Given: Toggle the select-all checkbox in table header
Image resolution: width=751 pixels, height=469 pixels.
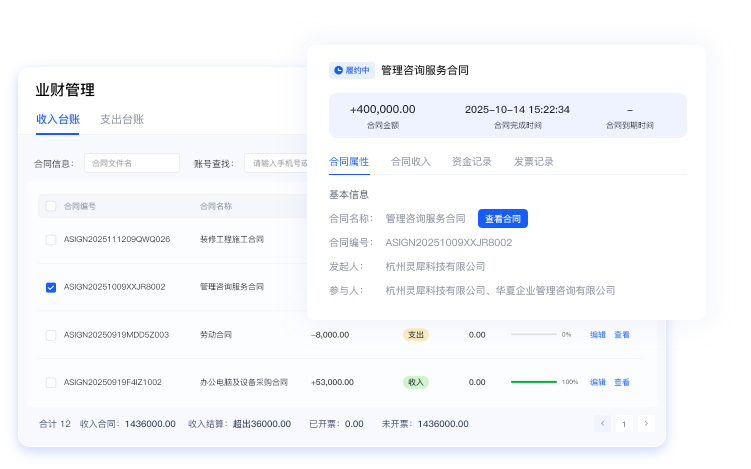Looking at the screenshot, I should click(51, 206).
